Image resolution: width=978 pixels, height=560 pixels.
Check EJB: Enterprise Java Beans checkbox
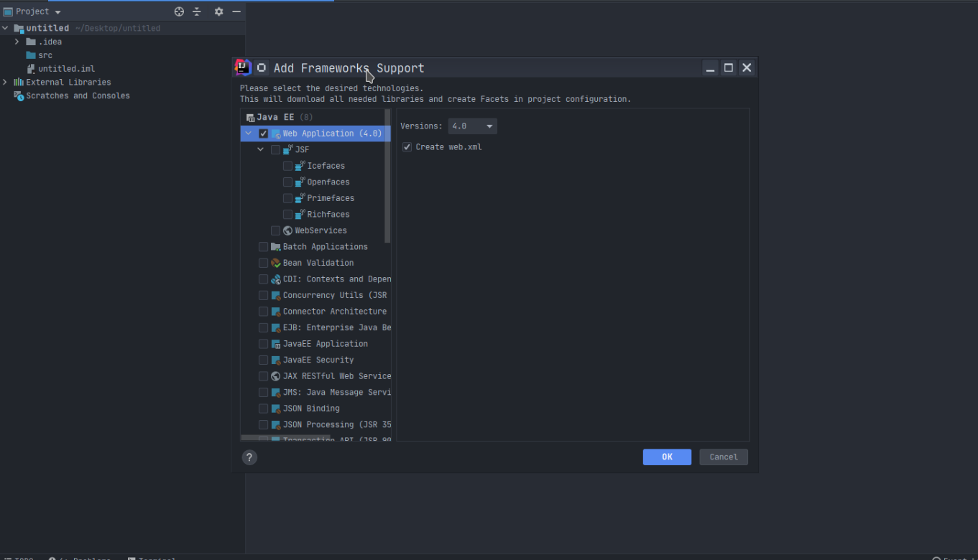pyautogui.click(x=264, y=327)
